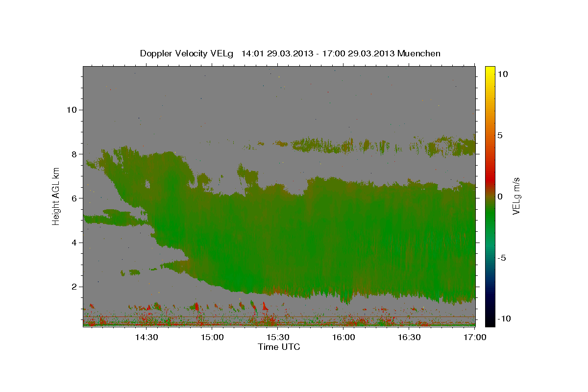Click the height tick label 8
588x392 pixels.
coord(74,154)
